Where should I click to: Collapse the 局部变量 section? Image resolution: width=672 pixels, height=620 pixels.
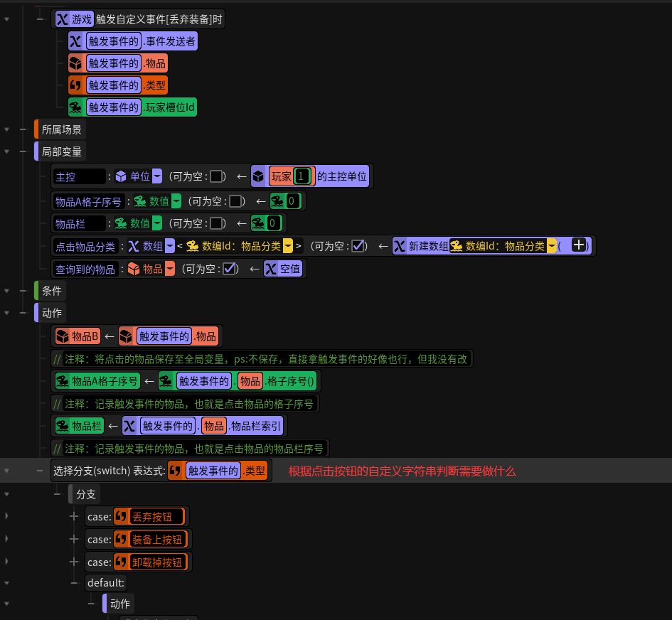tap(23, 151)
